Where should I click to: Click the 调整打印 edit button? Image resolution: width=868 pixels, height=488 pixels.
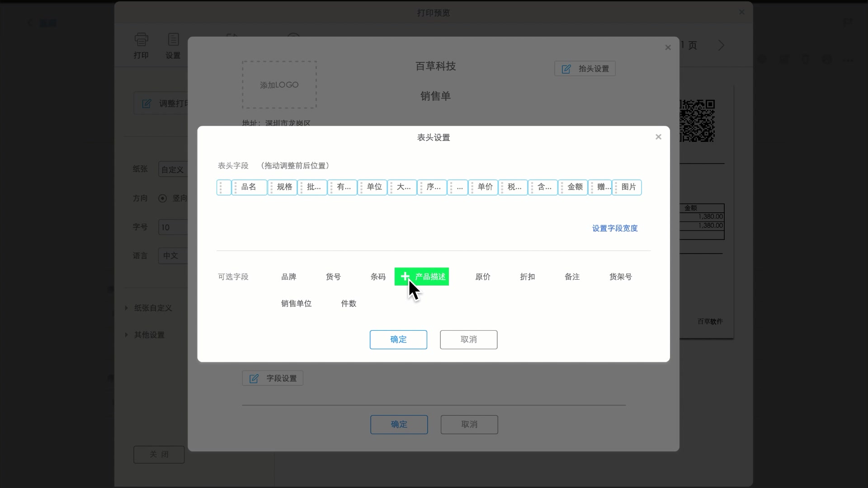tap(161, 103)
